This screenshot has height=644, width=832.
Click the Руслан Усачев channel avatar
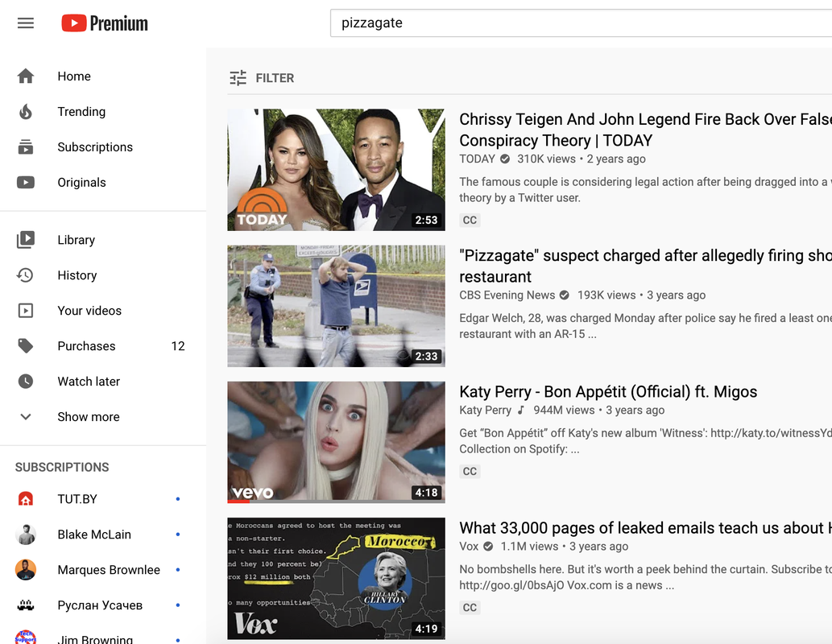coord(26,605)
